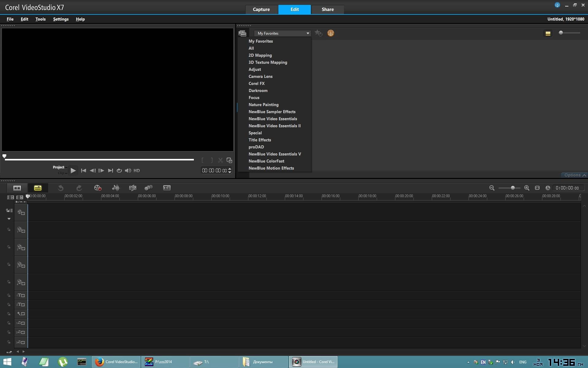Image resolution: width=588 pixels, height=368 pixels.
Task: Click zoom in magnifier on timeline
Action: tap(527, 188)
